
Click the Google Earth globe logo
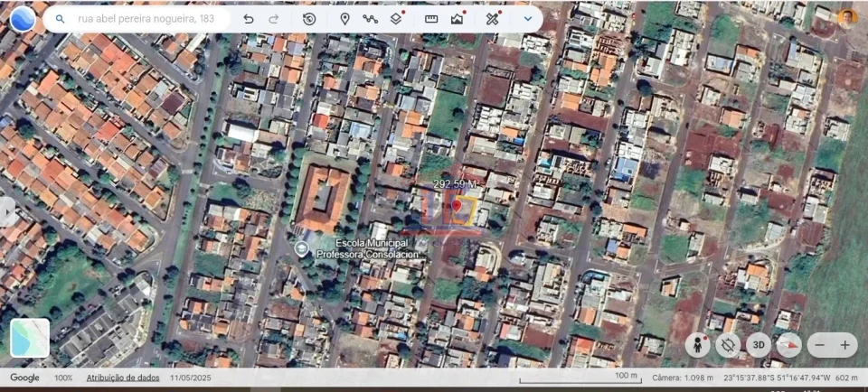click(23, 18)
